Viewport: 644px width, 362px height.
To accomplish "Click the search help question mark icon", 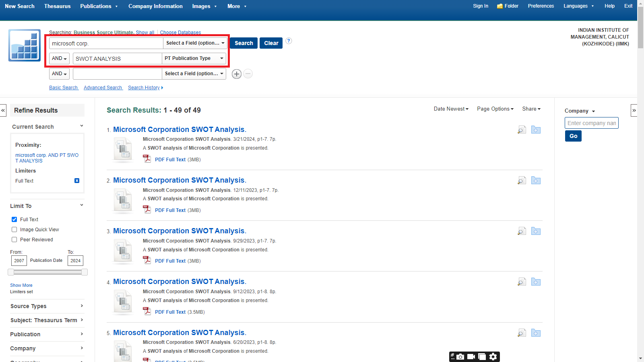I will (x=289, y=41).
